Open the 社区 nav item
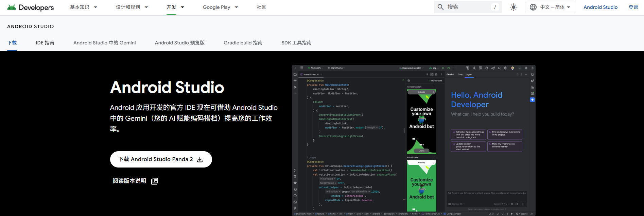644x216 pixels. (x=261, y=7)
